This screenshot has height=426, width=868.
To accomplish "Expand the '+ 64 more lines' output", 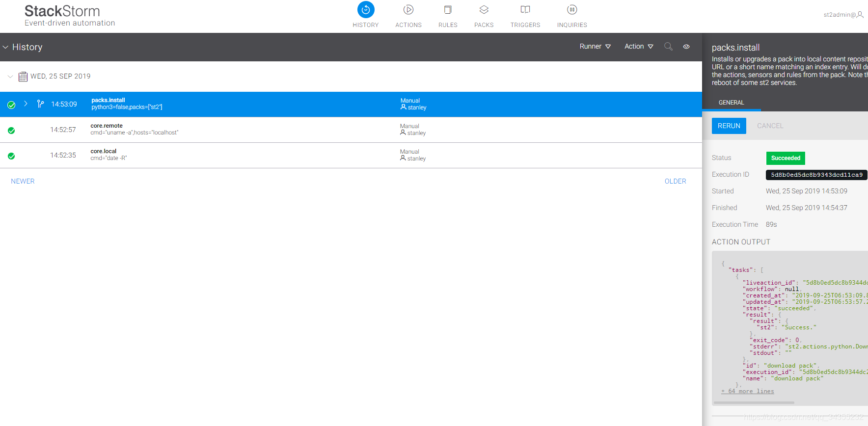I will coord(748,391).
